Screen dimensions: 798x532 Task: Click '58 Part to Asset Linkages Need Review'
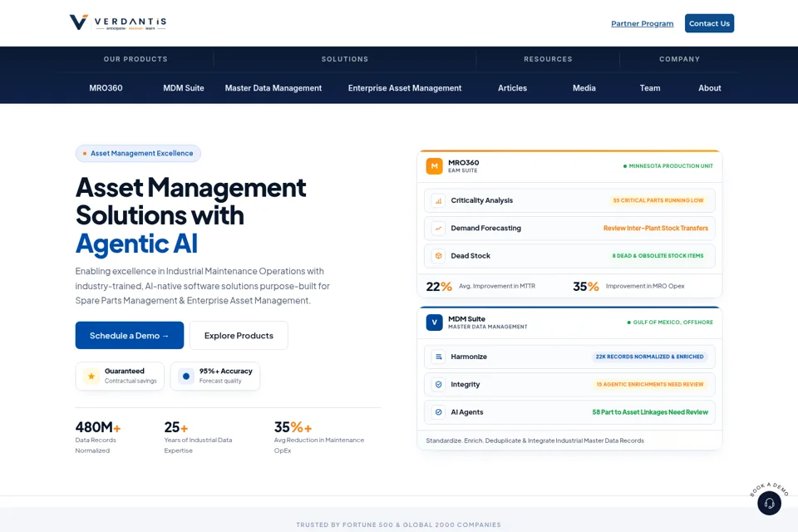point(650,411)
